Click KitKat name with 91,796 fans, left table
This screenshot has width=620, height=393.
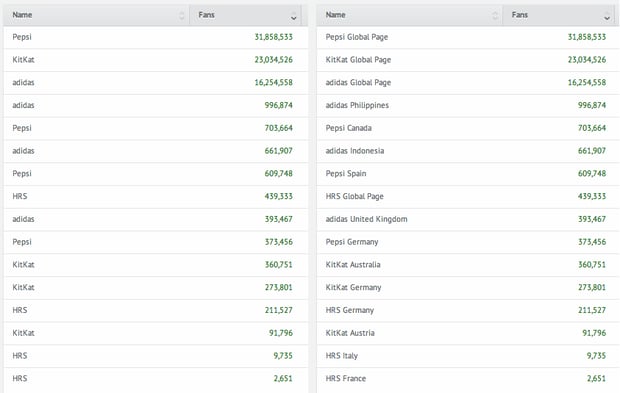click(x=23, y=333)
